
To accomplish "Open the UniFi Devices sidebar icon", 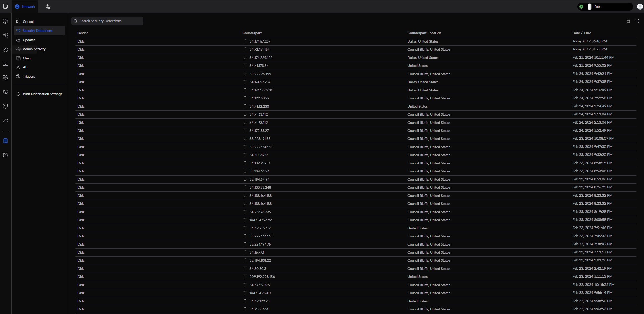I will [x=5, y=49].
